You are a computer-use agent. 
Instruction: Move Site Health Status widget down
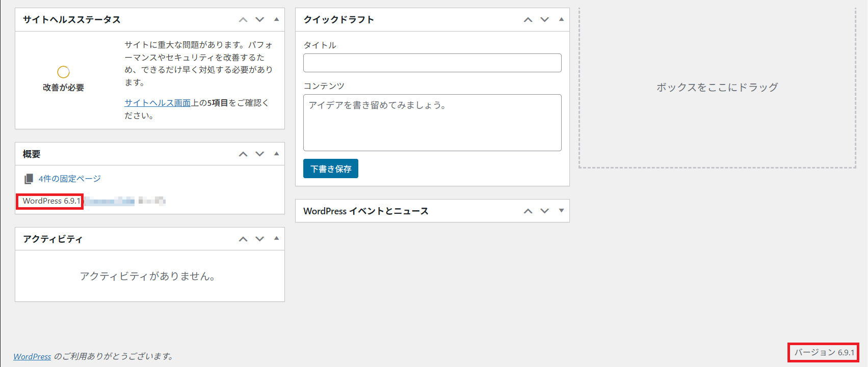pos(260,20)
